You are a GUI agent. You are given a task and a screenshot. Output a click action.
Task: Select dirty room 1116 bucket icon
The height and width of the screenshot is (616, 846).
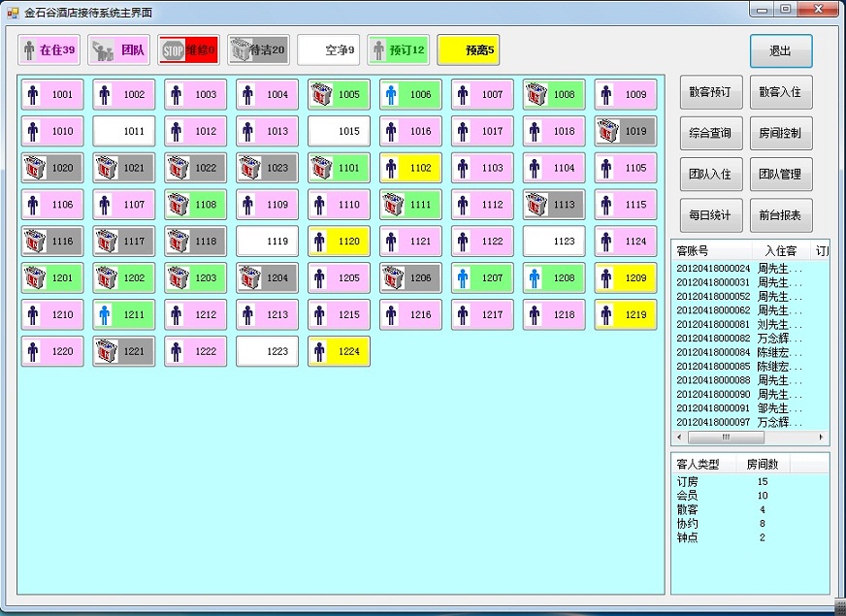[35, 242]
